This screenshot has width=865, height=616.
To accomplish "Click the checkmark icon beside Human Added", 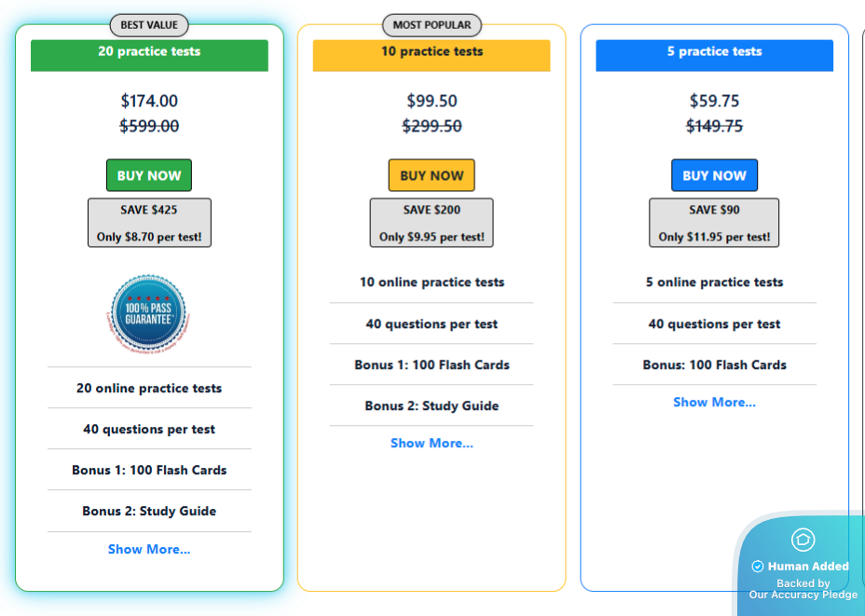I will 758,567.
